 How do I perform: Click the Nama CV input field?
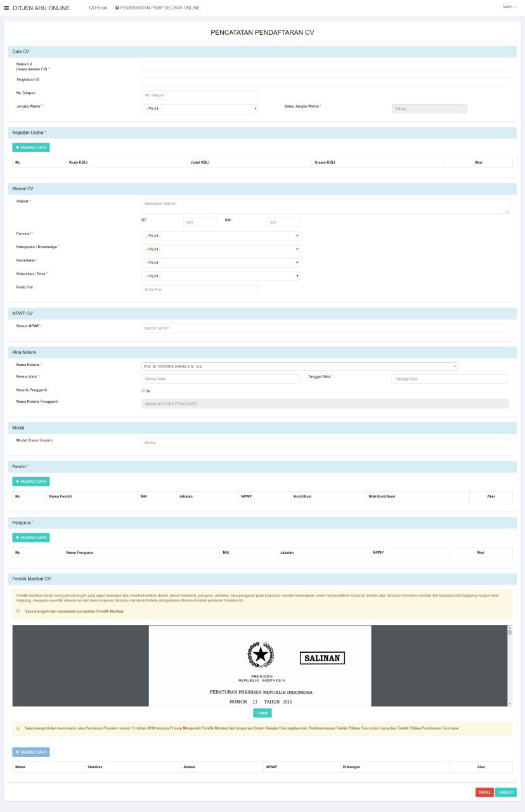click(325, 67)
